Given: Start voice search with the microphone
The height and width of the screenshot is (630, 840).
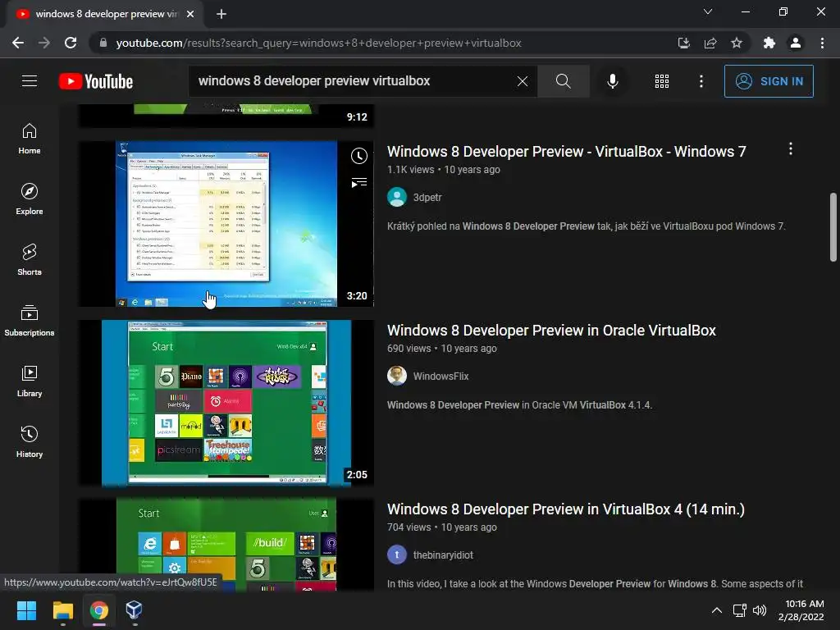Looking at the screenshot, I should (x=612, y=81).
